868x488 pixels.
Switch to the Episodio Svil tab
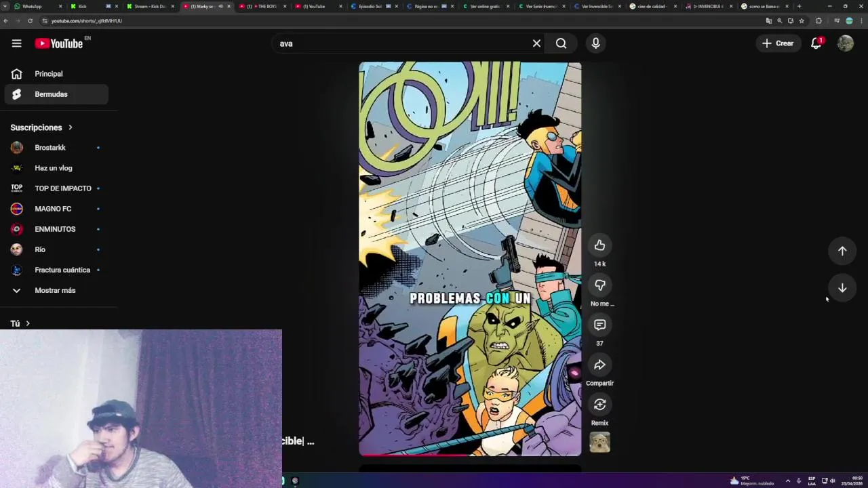click(374, 6)
